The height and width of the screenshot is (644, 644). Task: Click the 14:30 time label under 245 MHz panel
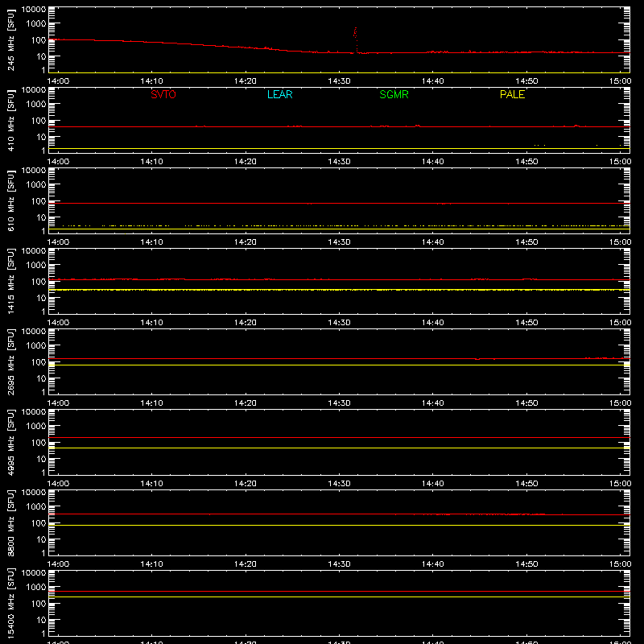[339, 81]
